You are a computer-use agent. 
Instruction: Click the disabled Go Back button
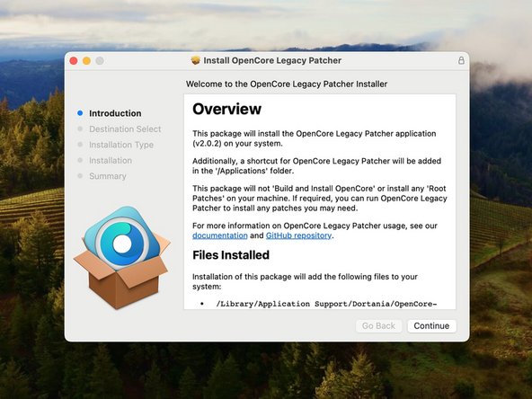[378, 325]
